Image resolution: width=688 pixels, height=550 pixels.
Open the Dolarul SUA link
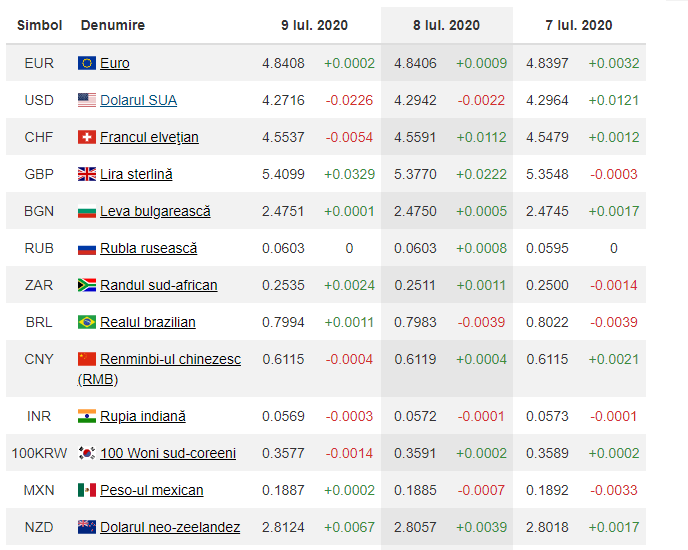[x=138, y=100]
